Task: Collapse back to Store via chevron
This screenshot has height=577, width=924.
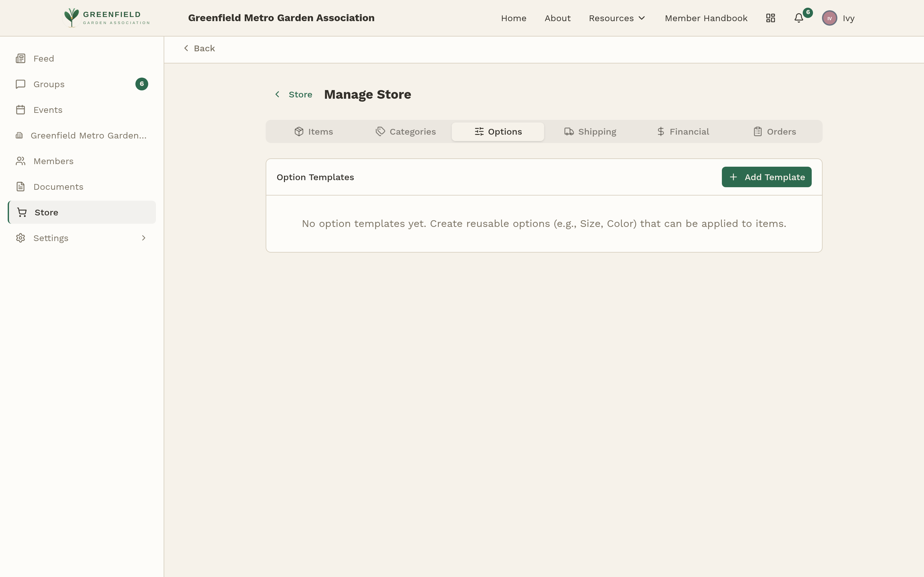Action: (278, 94)
